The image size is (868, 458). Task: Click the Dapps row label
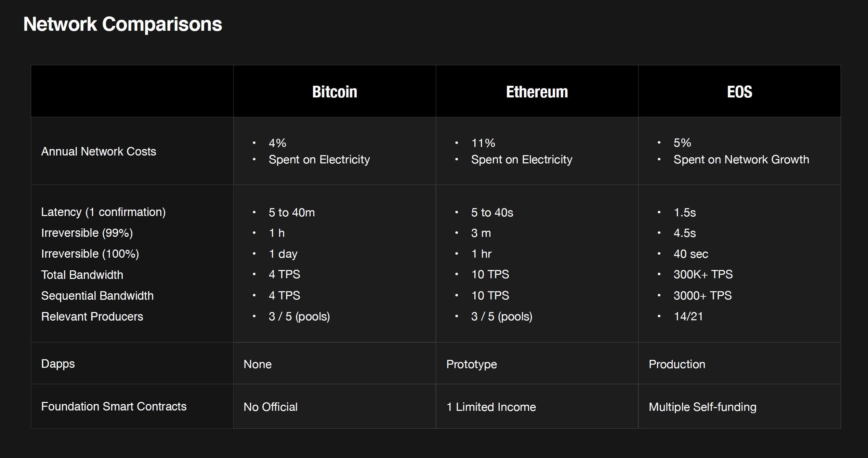pos(58,364)
